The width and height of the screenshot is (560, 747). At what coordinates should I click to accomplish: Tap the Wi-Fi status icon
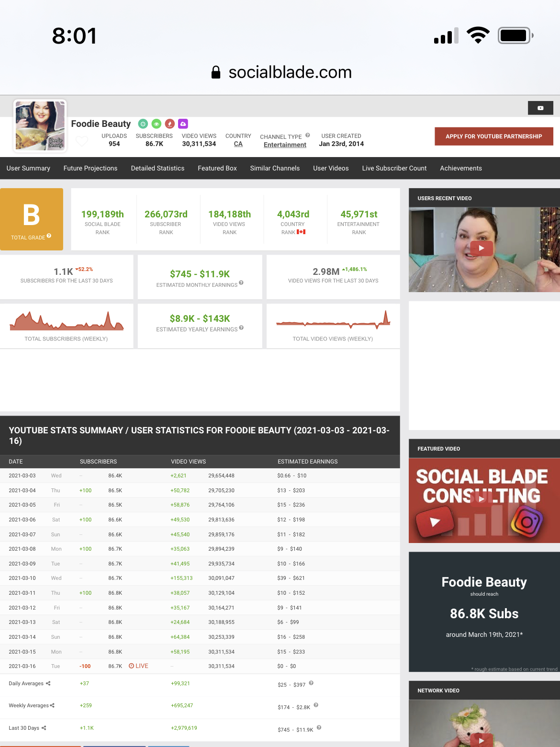[x=478, y=35]
